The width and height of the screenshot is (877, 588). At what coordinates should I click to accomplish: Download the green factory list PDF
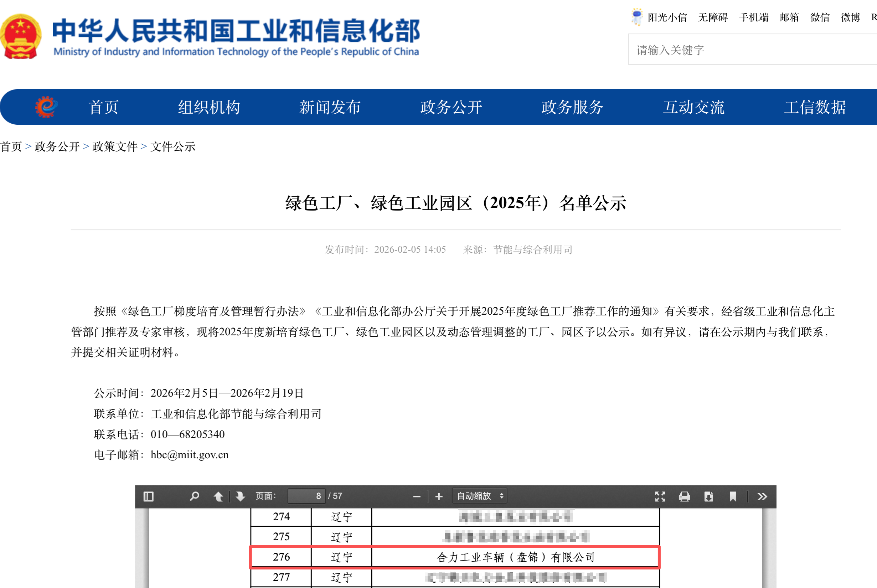point(710,496)
